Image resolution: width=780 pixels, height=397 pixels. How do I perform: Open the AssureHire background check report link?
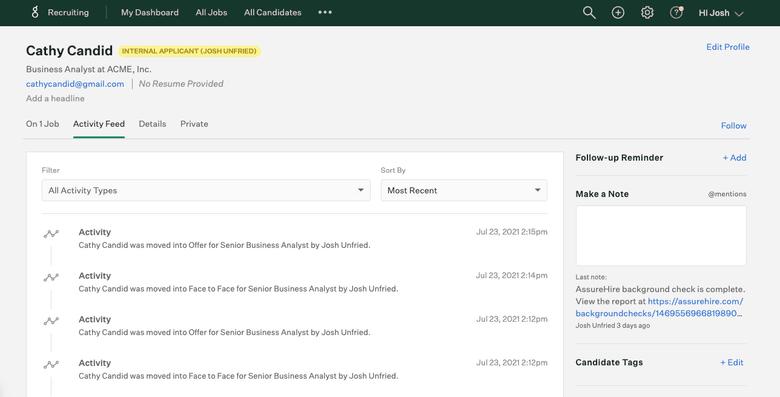(660, 307)
